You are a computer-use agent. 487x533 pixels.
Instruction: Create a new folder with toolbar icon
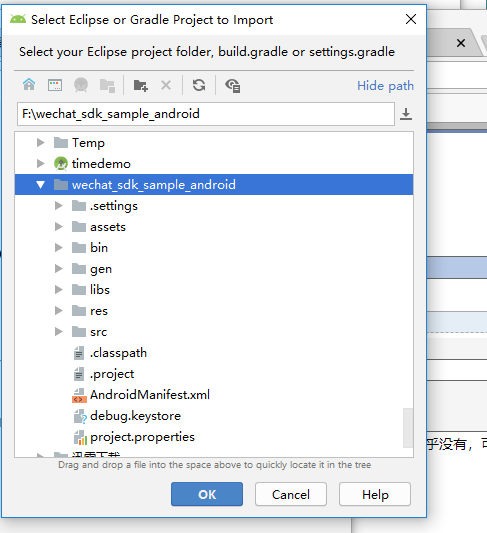pos(140,85)
